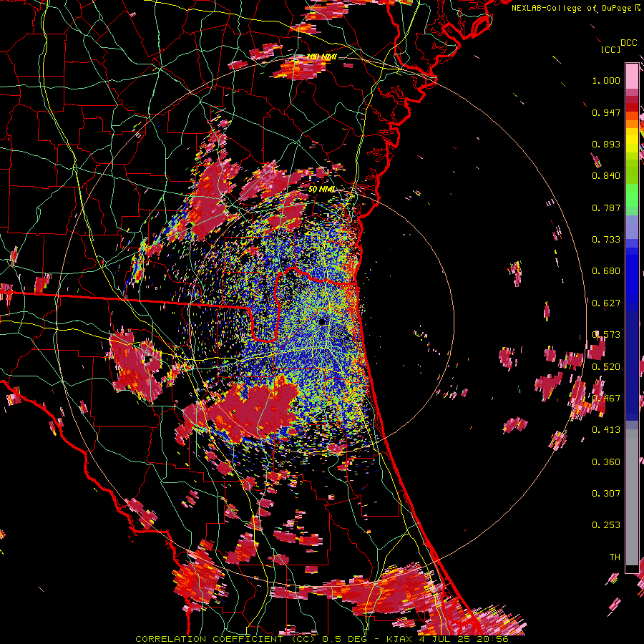Select the 0.413 scale value
The width and height of the screenshot is (644, 644).
click(x=606, y=430)
